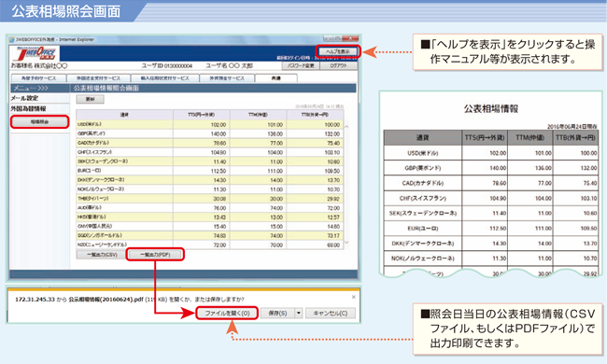Open 外国為替情報 in the side menu
This screenshot has width=607, height=364.
28,108
